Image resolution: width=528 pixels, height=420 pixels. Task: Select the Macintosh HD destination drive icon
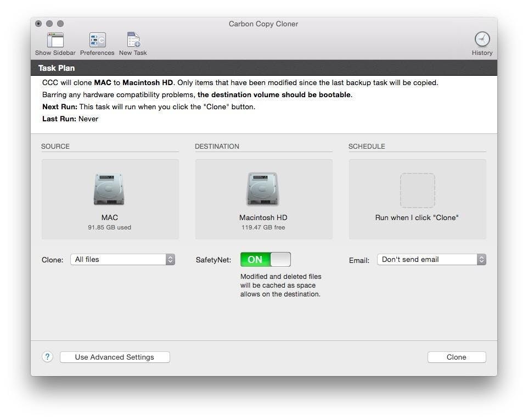point(263,189)
